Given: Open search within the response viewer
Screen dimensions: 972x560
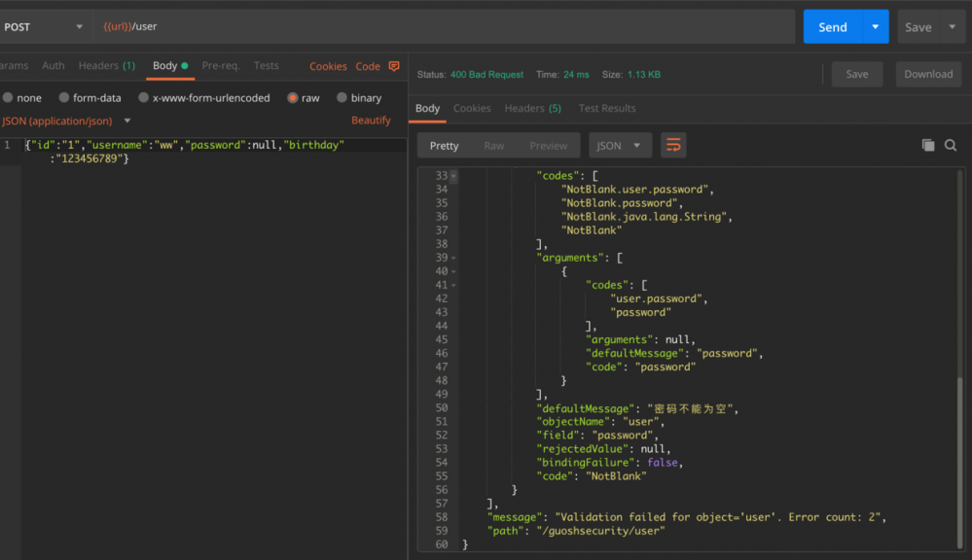Looking at the screenshot, I should pyautogui.click(x=951, y=144).
